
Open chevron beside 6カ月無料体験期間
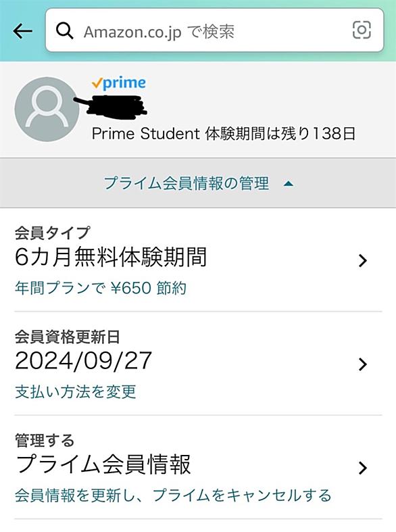(x=363, y=260)
